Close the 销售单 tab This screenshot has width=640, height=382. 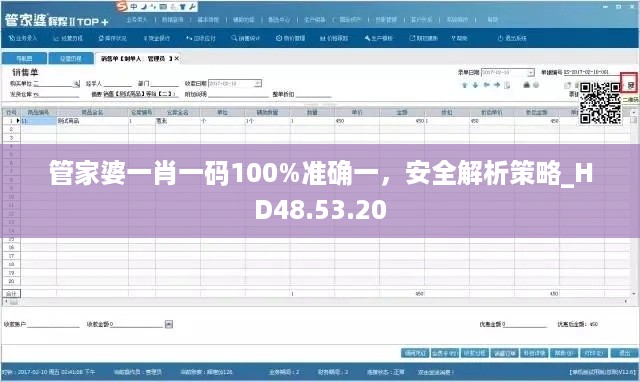(x=177, y=58)
